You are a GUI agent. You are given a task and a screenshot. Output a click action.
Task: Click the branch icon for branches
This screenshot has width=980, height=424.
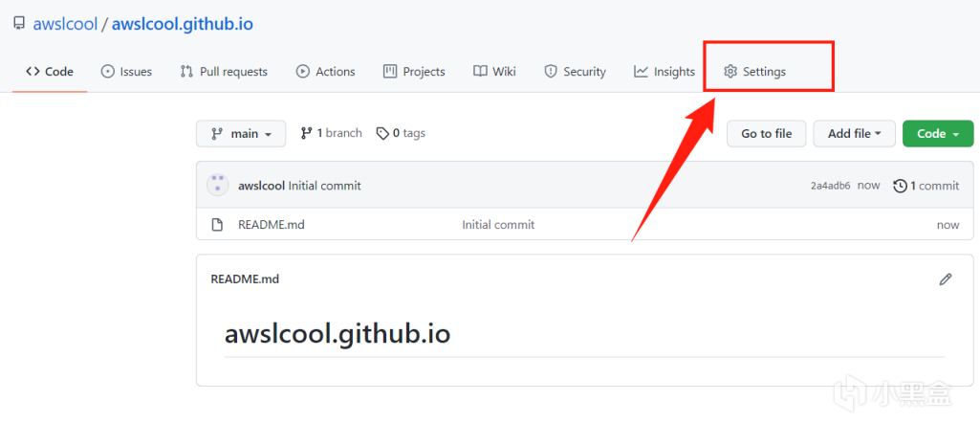pos(306,133)
